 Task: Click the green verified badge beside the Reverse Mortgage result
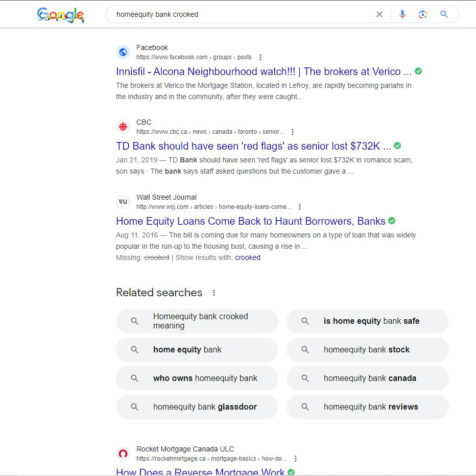[x=291, y=472]
